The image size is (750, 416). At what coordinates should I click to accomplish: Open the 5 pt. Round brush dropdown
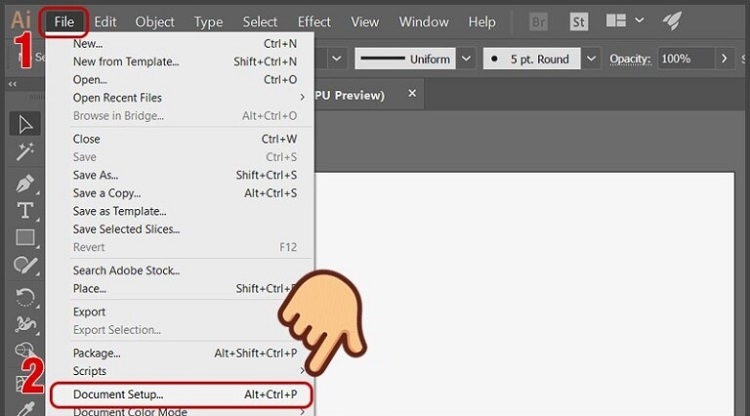pyautogui.click(x=591, y=59)
